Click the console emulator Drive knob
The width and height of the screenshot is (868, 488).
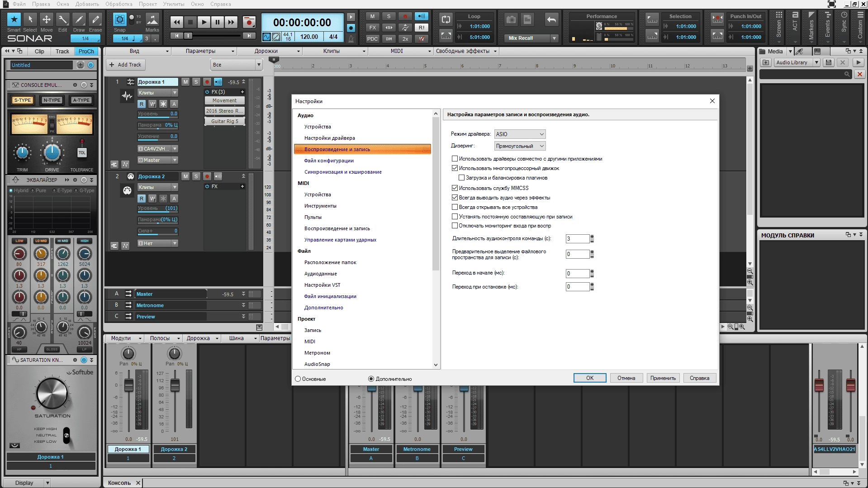click(x=52, y=153)
